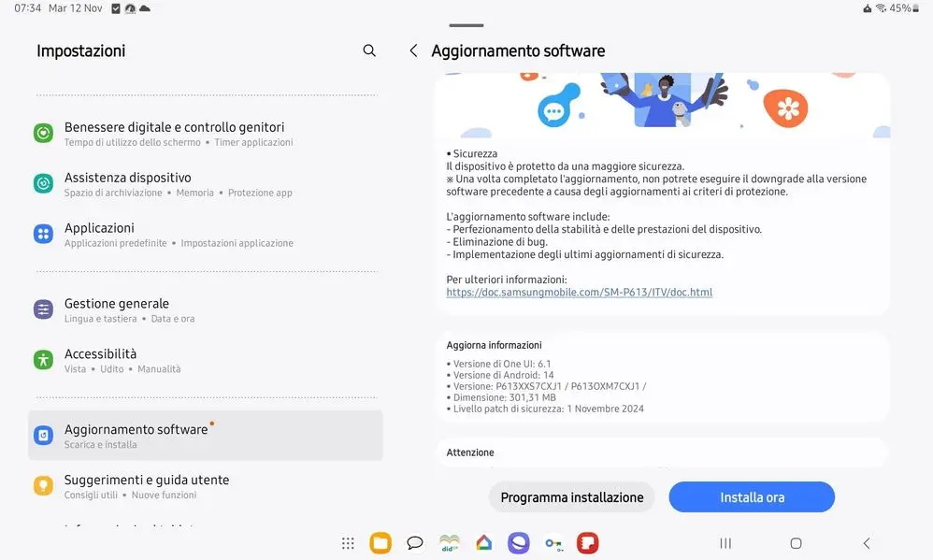The width and height of the screenshot is (933, 560).
Task: Go back from Aggiornamento software
Action: pos(413,50)
